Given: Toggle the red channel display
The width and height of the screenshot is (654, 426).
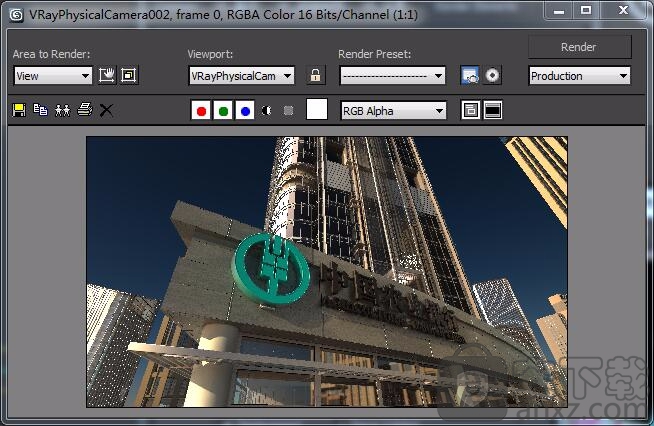Looking at the screenshot, I should pos(201,111).
